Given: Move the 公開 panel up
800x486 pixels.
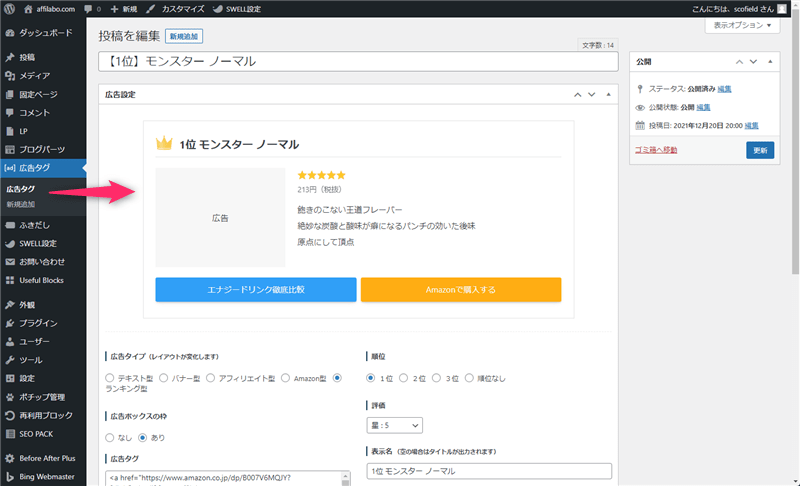Looking at the screenshot, I should [x=739, y=62].
